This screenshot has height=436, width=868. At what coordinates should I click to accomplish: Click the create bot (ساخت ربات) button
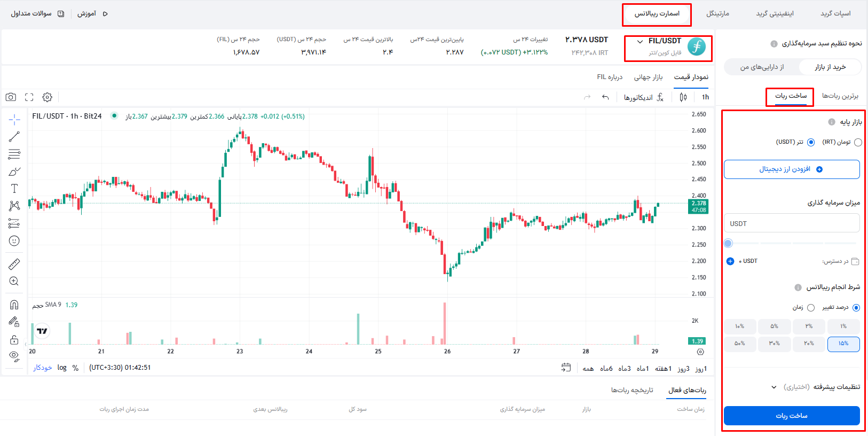pyautogui.click(x=792, y=416)
